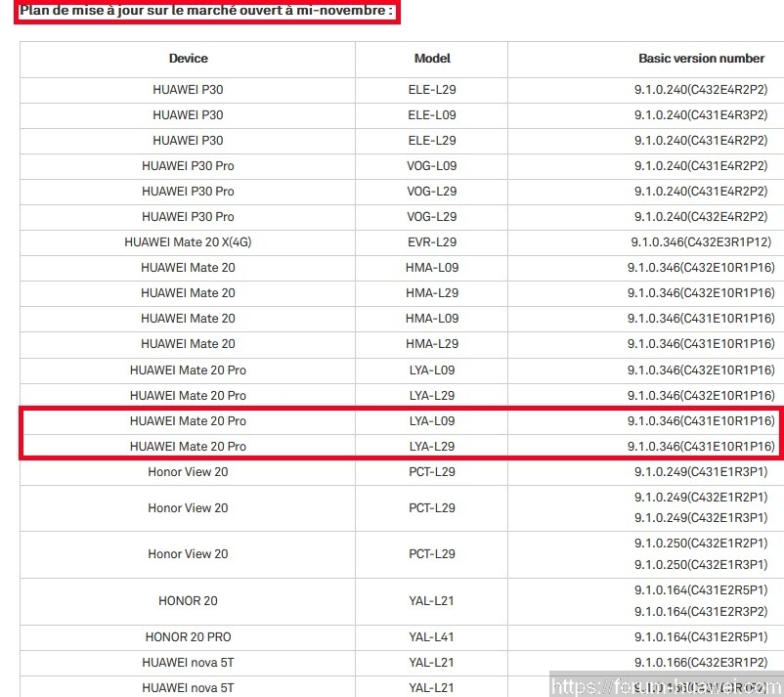Click the Basic version number column header

click(x=701, y=59)
